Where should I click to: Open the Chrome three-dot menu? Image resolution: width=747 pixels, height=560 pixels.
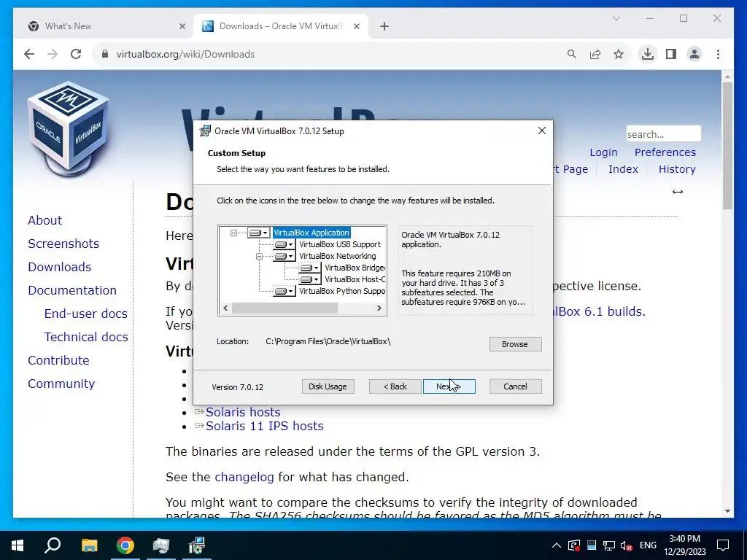pos(718,54)
